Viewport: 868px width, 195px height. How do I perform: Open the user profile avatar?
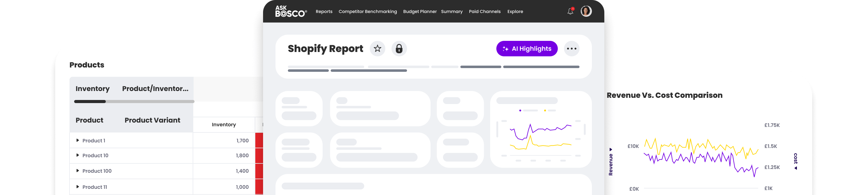point(586,11)
